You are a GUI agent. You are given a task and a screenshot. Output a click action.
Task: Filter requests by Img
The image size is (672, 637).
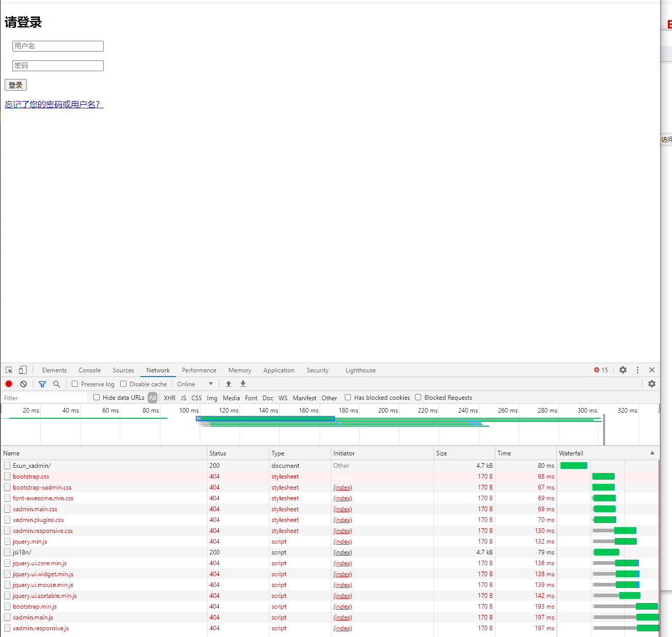click(212, 398)
